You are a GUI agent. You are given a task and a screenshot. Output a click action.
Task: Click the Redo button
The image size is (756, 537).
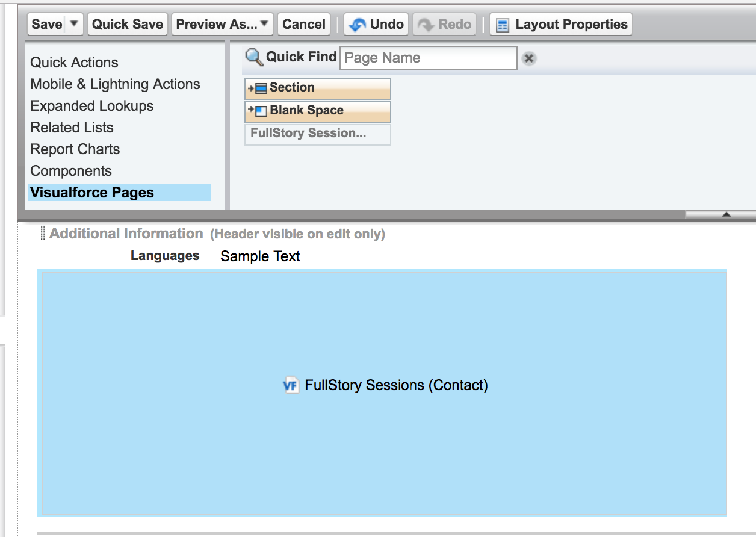tap(444, 25)
